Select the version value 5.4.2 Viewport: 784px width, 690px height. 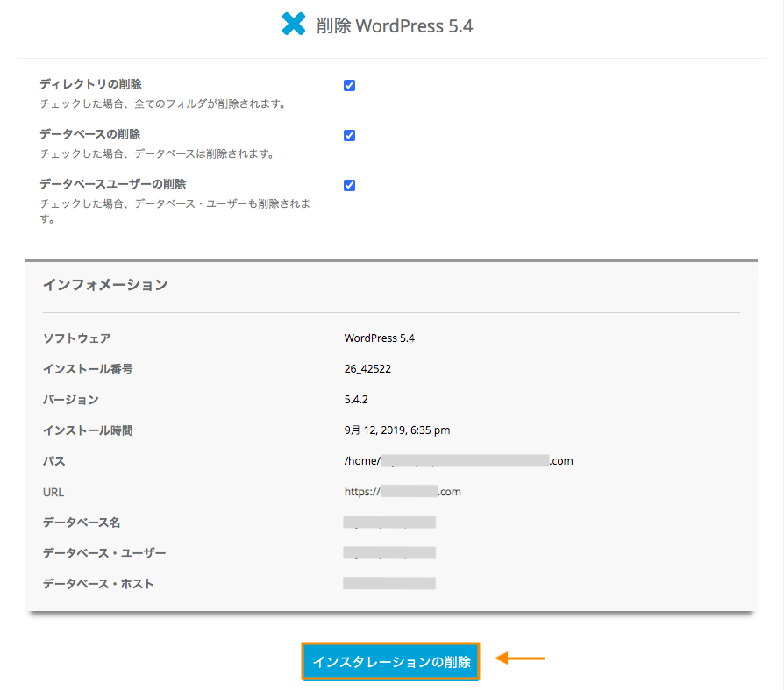click(x=356, y=400)
